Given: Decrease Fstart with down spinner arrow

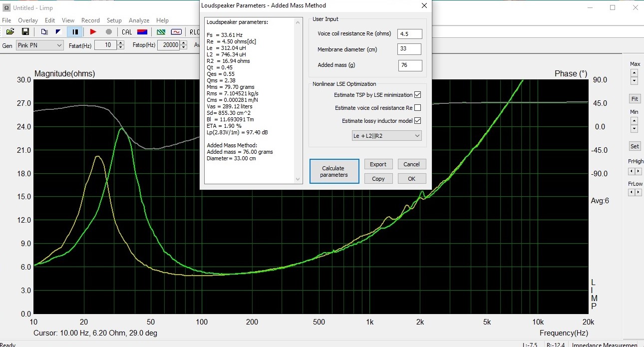Looking at the screenshot, I should tap(120, 47).
